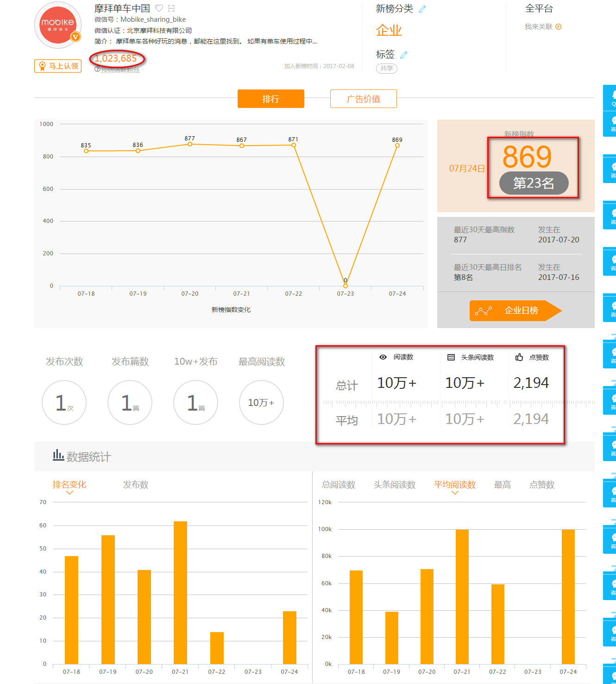This screenshot has width=616, height=684.
Task: Click the 最高阅读数 circle showing 10万+
Action: (261, 402)
